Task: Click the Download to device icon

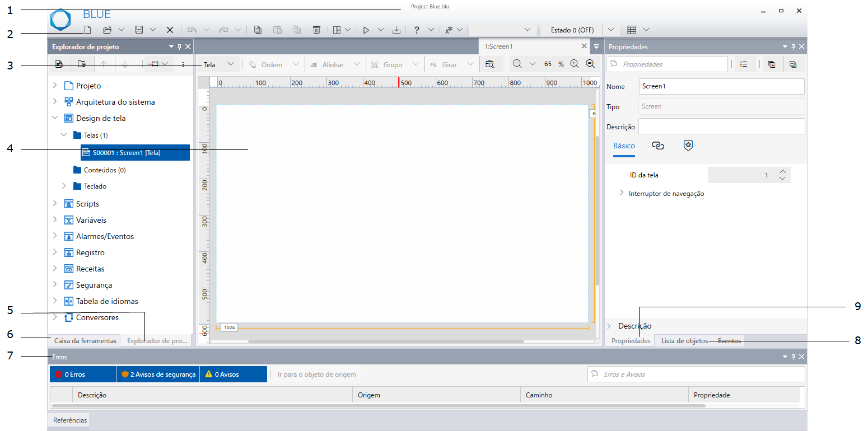Action: tap(396, 30)
